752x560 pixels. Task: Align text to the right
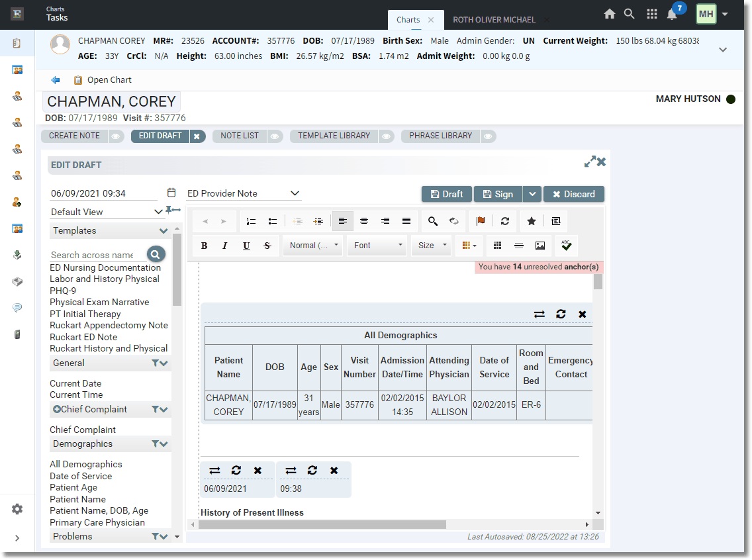385,221
